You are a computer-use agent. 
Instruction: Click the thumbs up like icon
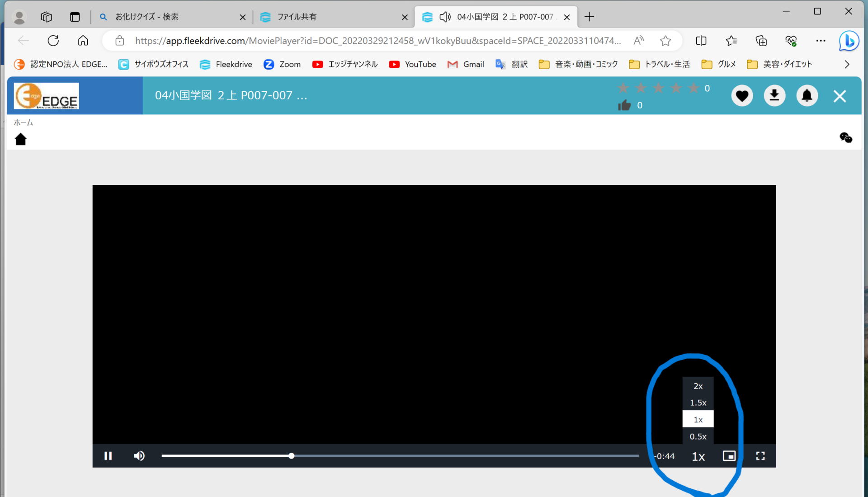[x=624, y=105]
